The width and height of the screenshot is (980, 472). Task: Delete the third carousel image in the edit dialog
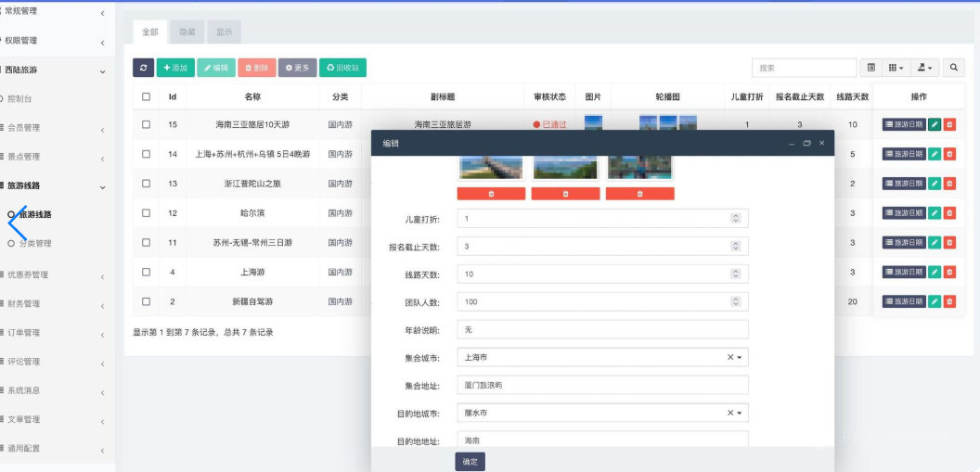tap(639, 194)
